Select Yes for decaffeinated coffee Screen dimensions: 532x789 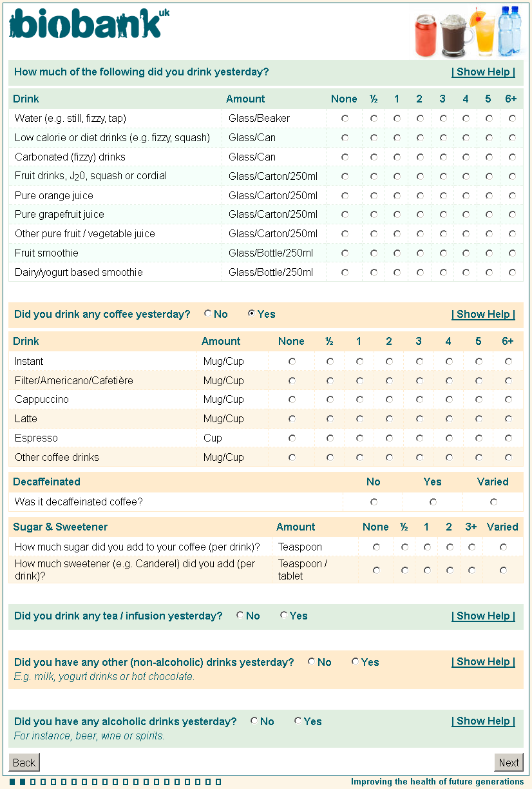[x=433, y=502]
